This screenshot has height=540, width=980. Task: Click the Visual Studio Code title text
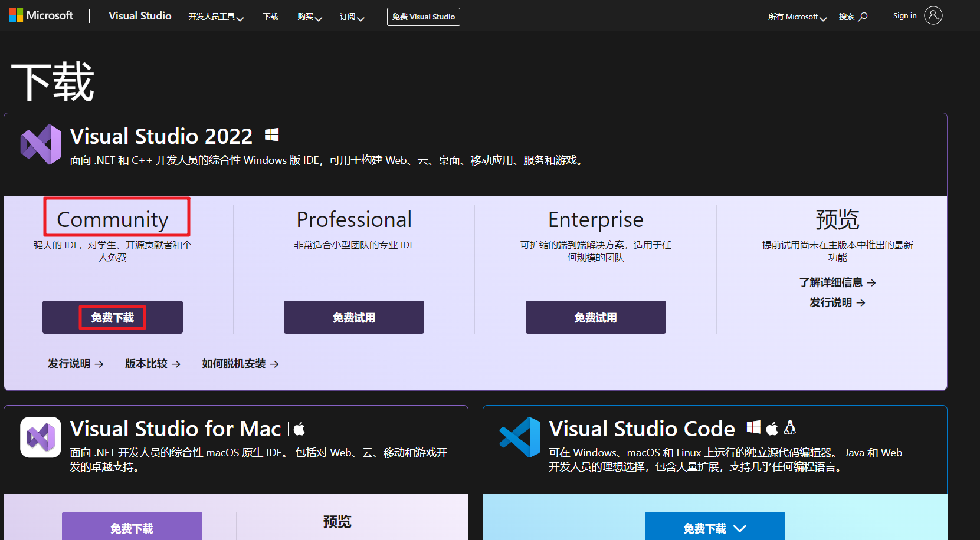pyautogui.click(x=642, y=429)
